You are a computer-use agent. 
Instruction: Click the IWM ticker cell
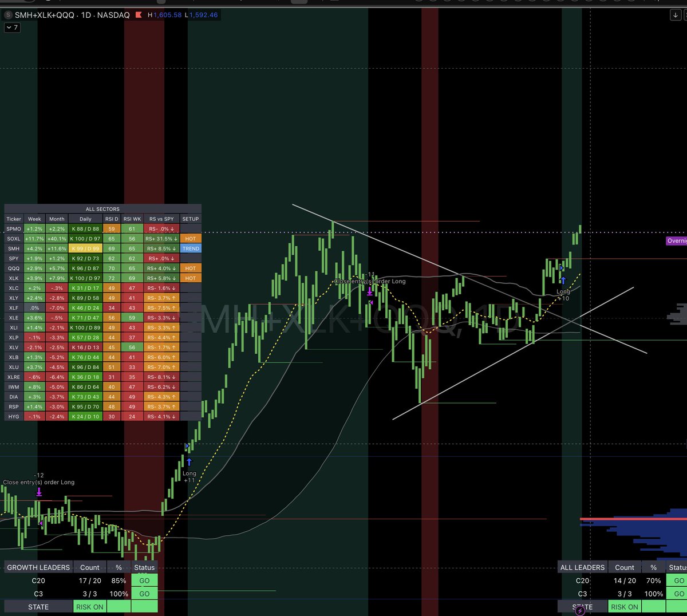pos(14,387)
